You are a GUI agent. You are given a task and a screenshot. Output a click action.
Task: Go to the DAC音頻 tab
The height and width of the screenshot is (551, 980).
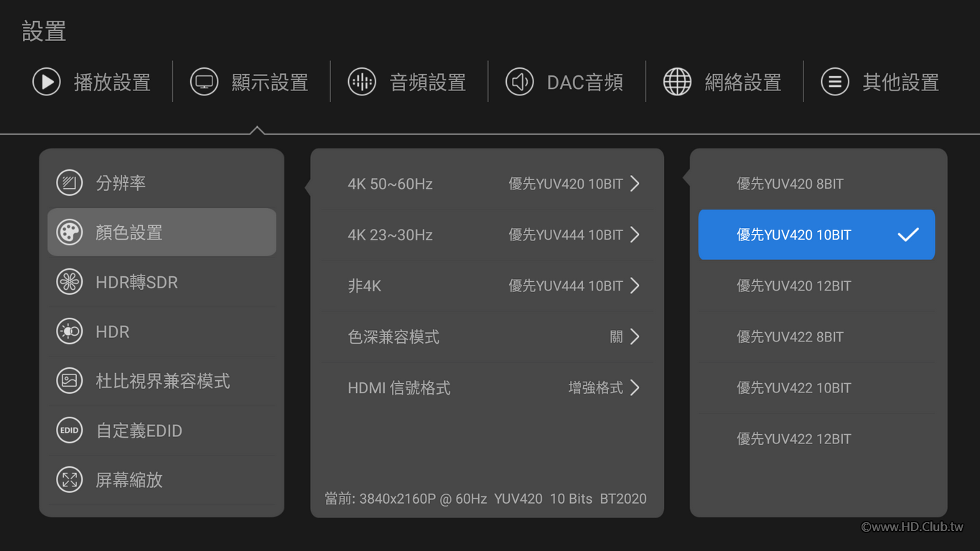click(x=565, y=82)
